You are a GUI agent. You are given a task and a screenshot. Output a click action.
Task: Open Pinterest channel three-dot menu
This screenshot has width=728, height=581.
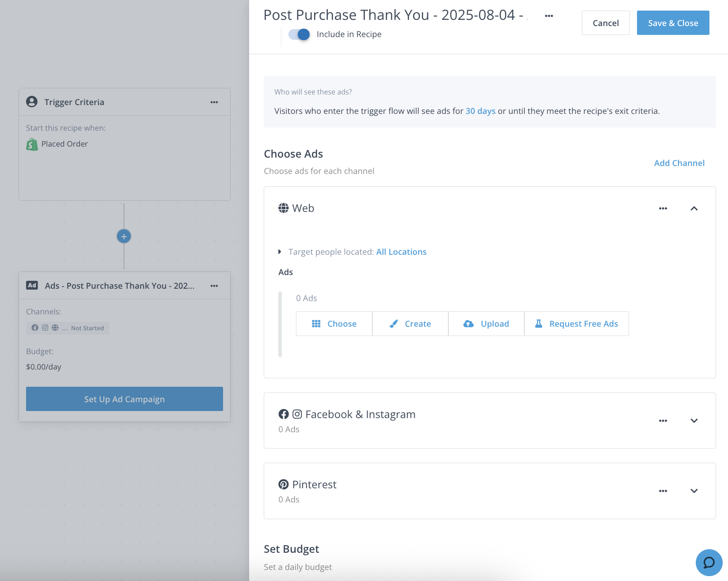(663, 491)
